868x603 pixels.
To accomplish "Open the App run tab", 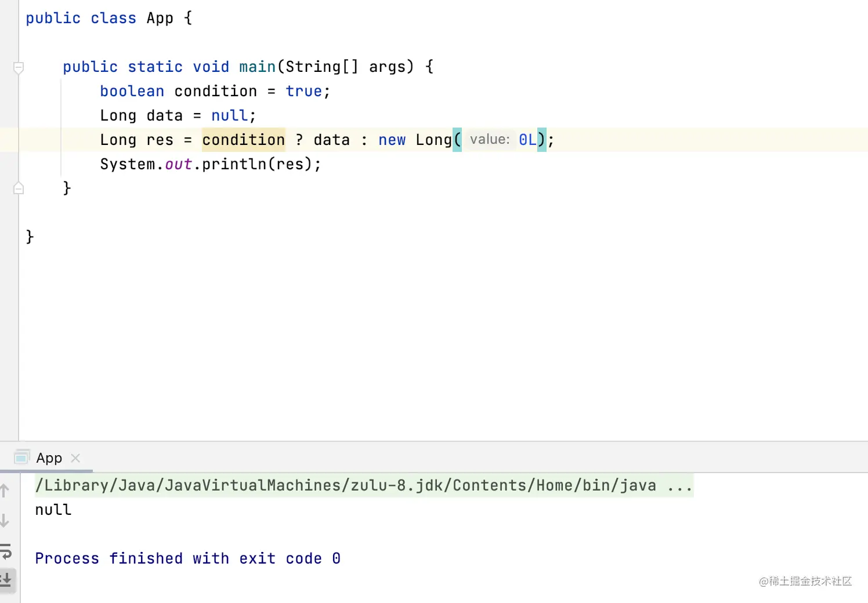I will (49, 458).
